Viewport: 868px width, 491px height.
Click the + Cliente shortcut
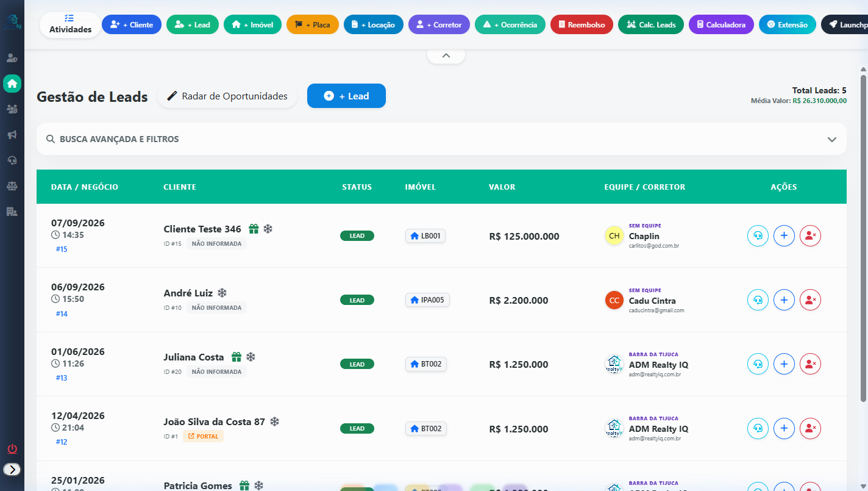[132, 25]
